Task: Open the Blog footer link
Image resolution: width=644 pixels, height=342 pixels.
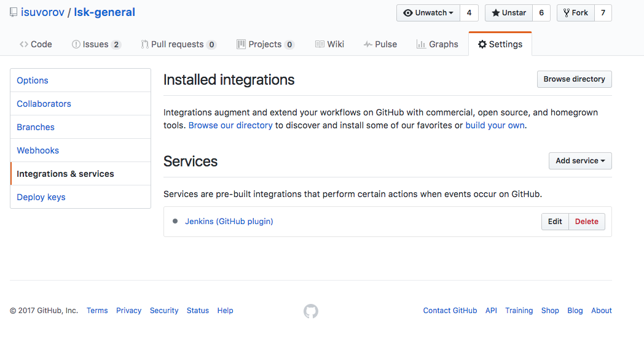Action: coord(575,311)
